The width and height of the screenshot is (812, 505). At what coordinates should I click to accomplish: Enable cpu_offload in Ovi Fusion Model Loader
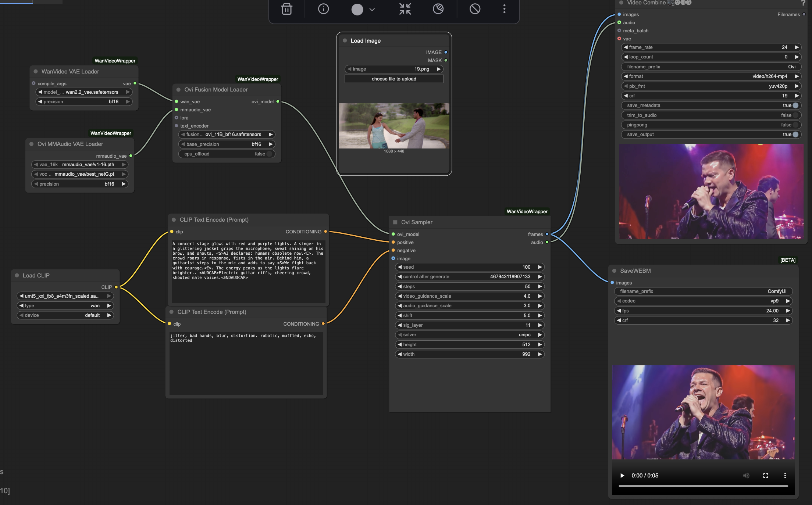point(269,154)
